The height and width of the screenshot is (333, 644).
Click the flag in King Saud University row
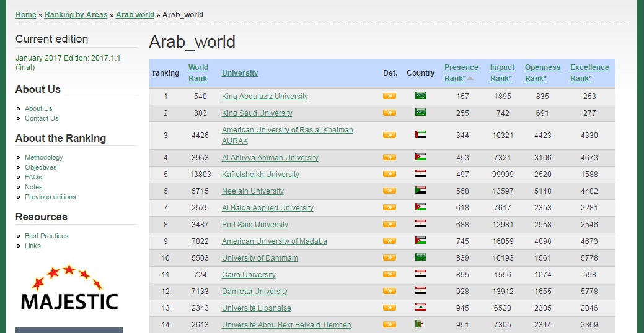click(x=421, y=113)
